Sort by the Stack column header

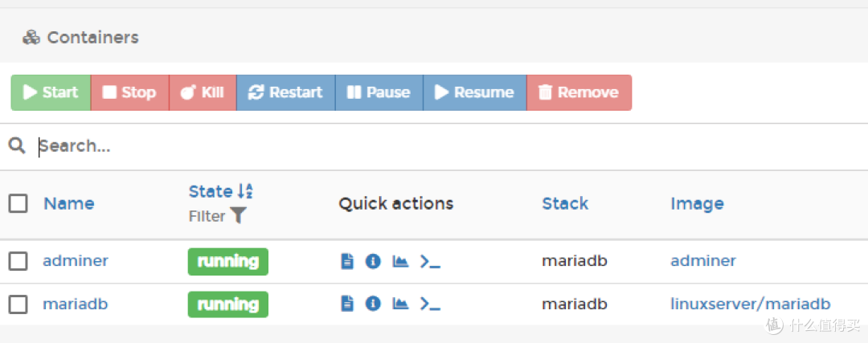click(565, 203)
